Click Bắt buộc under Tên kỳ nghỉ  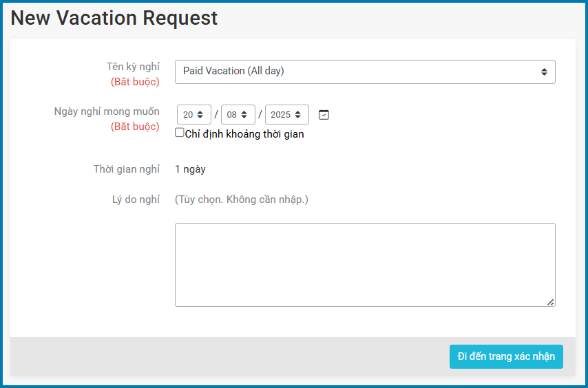tap(135, 82)
